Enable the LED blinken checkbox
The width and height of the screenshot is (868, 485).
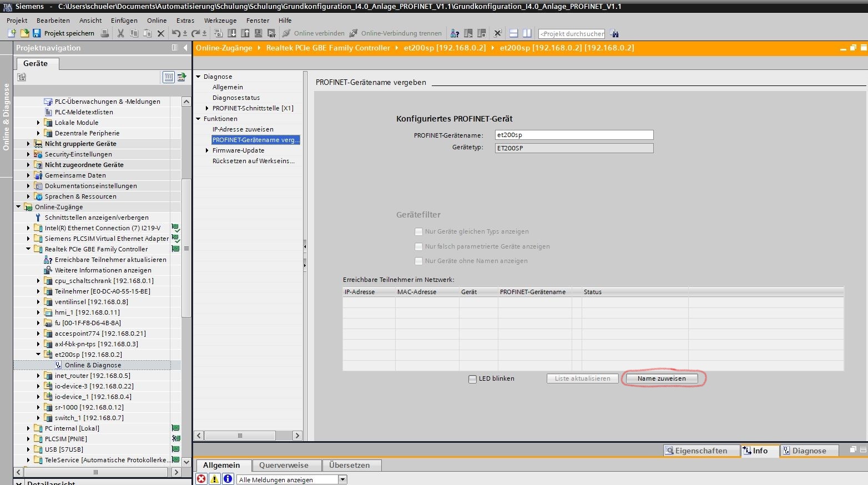(472, 379)
